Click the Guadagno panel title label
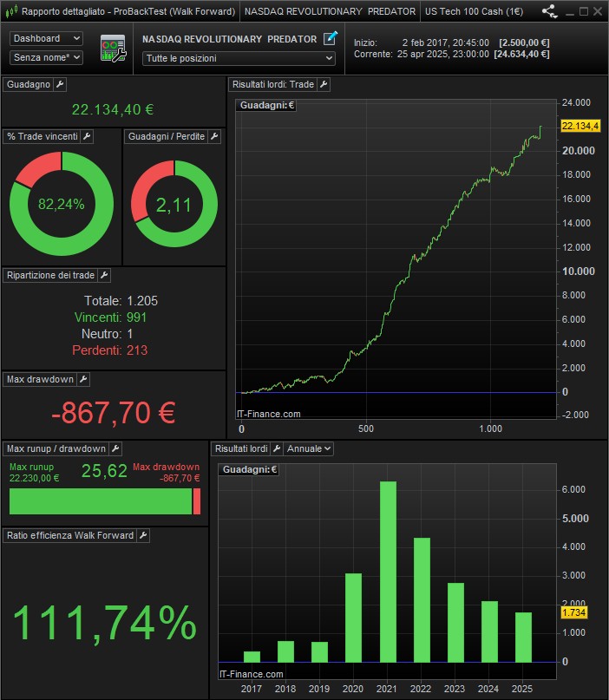Image resolution: width=609 pixels, height=700 pixels. [29, 84]
